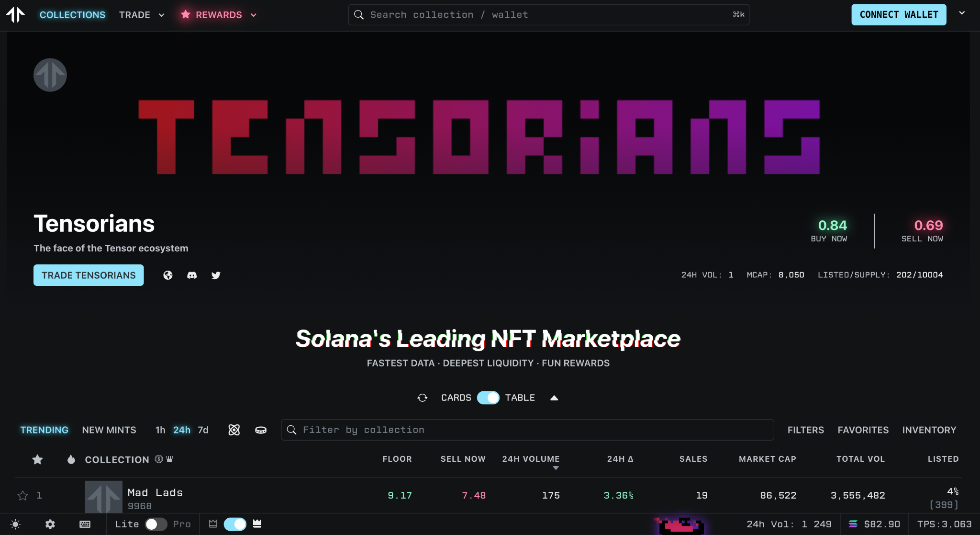Open the Tensorians website globe icon

[x=168, y=275]
